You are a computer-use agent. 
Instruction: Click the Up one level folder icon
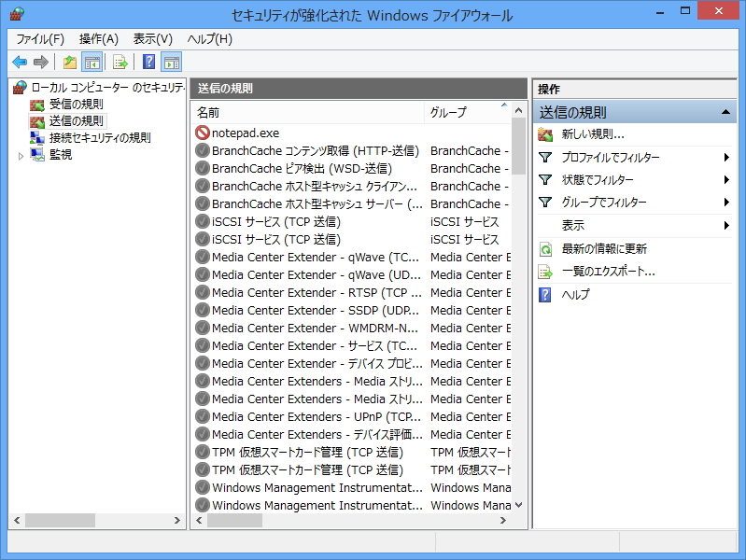70,62
